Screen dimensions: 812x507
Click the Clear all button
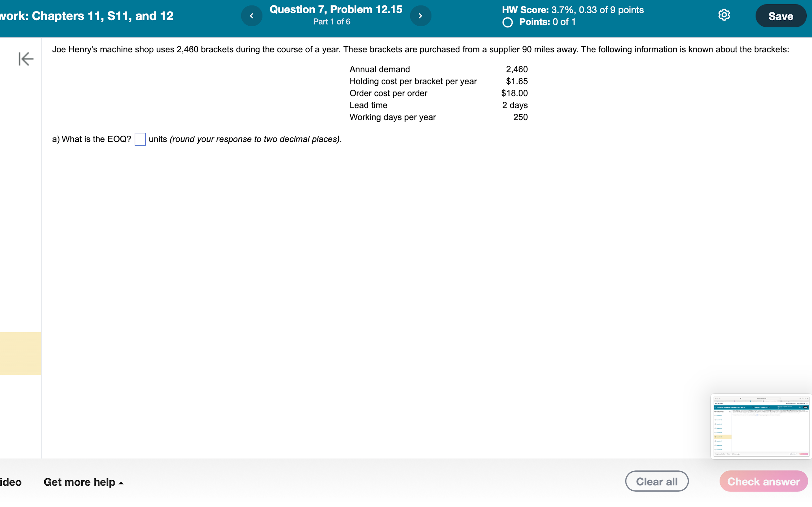[x=656, y=481]
